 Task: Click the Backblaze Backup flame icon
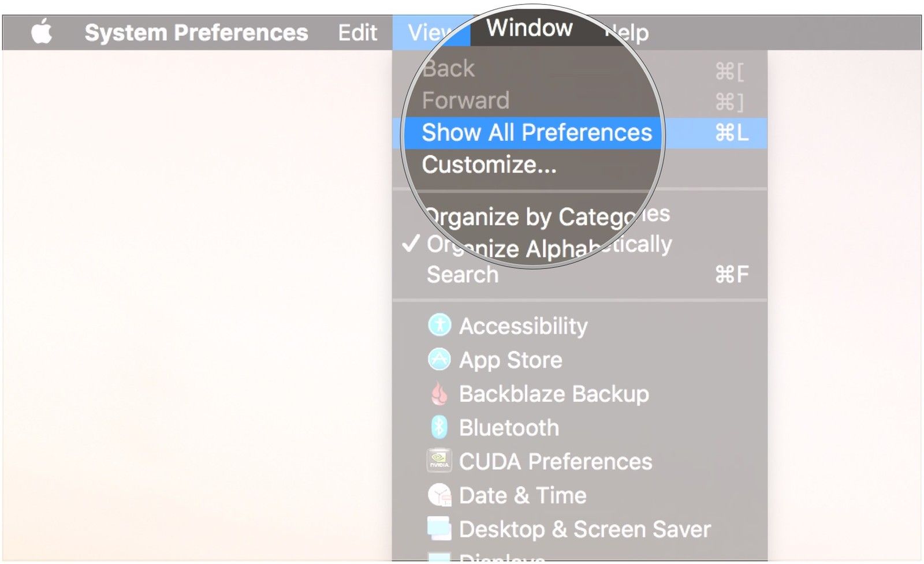coord(439,394)
